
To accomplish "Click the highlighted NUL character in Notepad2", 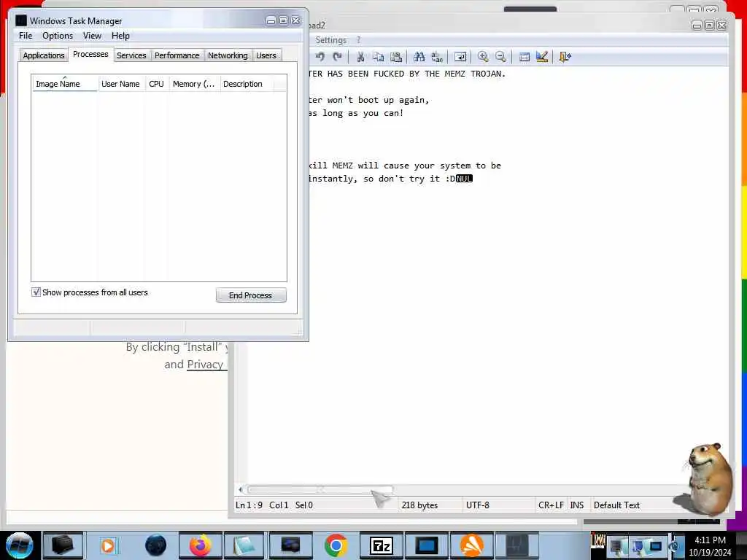I will click(464, 179).
